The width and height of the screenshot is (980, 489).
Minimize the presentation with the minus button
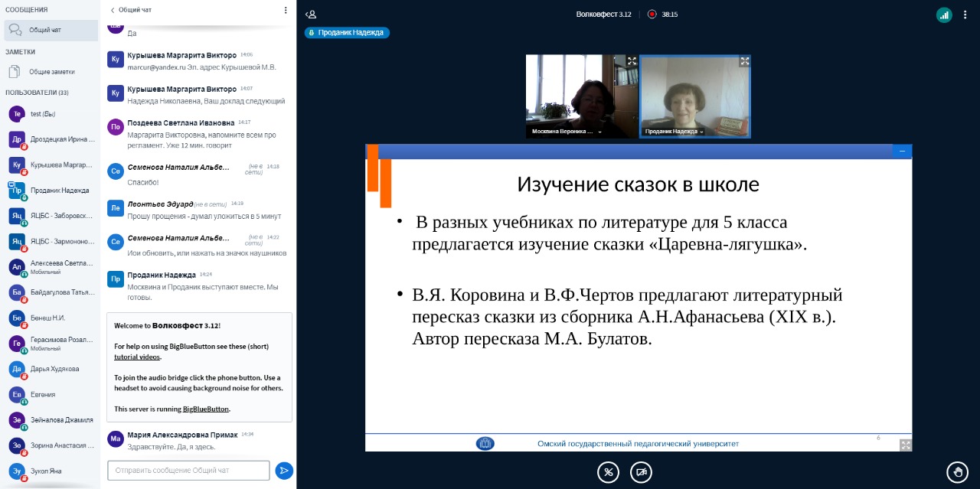(902, 152)
